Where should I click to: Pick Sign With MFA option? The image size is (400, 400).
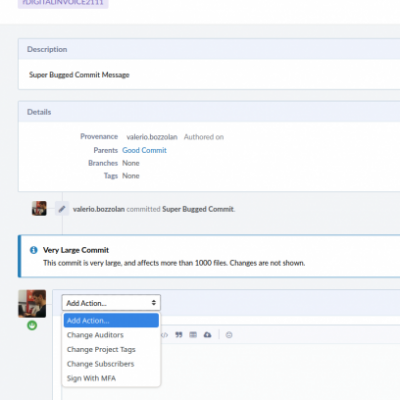[91, 378]
